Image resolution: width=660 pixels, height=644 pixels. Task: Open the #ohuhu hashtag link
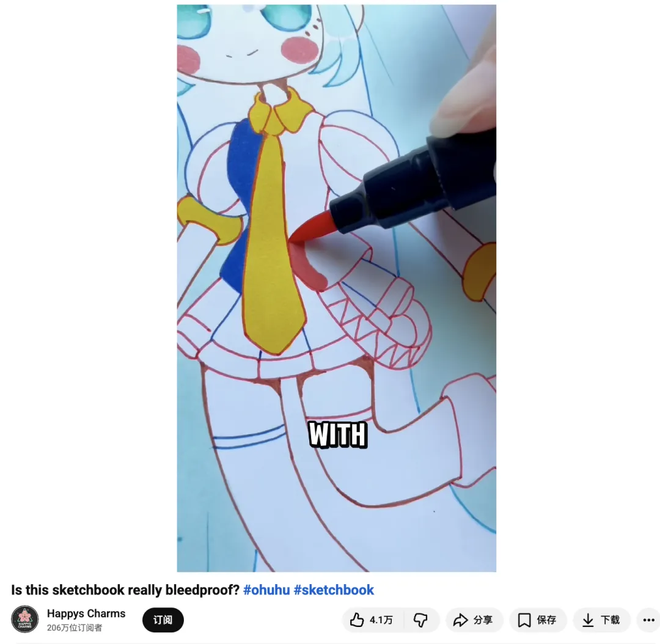pos(266,590)
